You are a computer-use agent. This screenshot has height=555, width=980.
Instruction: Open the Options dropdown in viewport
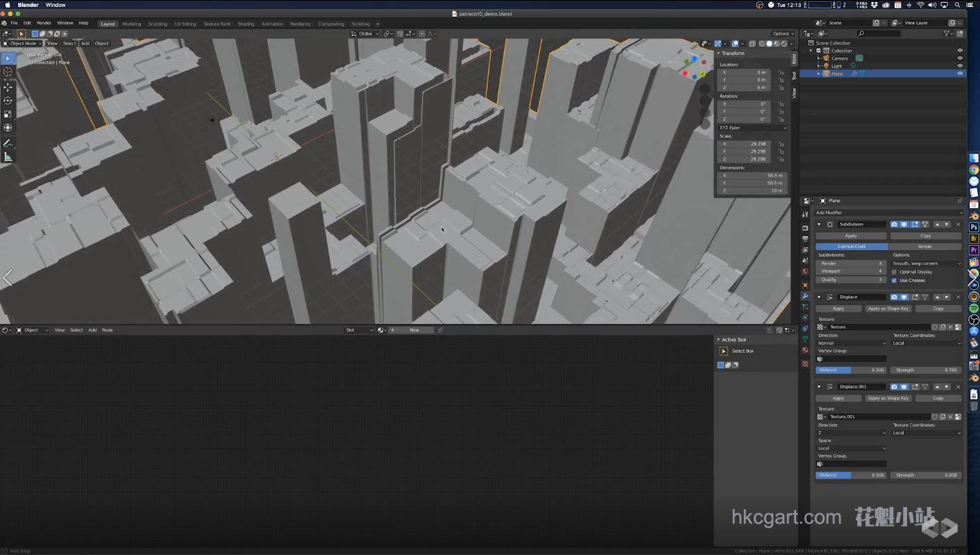tap(783, 33)
